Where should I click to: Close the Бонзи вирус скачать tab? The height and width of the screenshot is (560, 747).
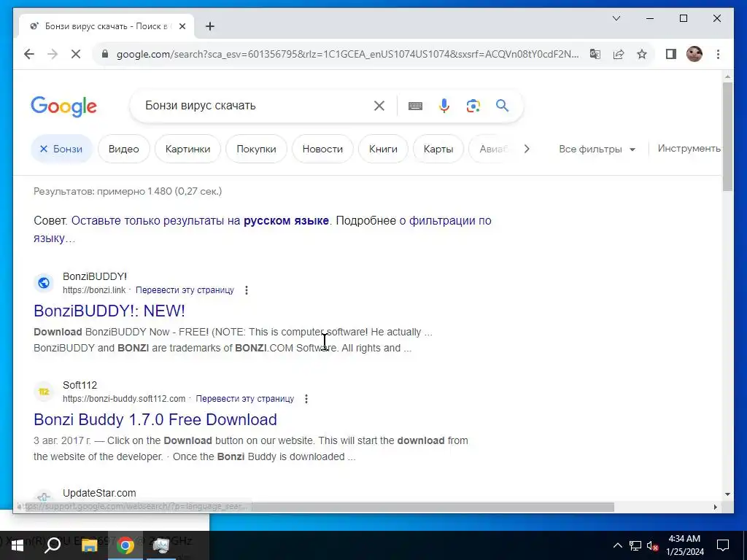tap(182, 26)
